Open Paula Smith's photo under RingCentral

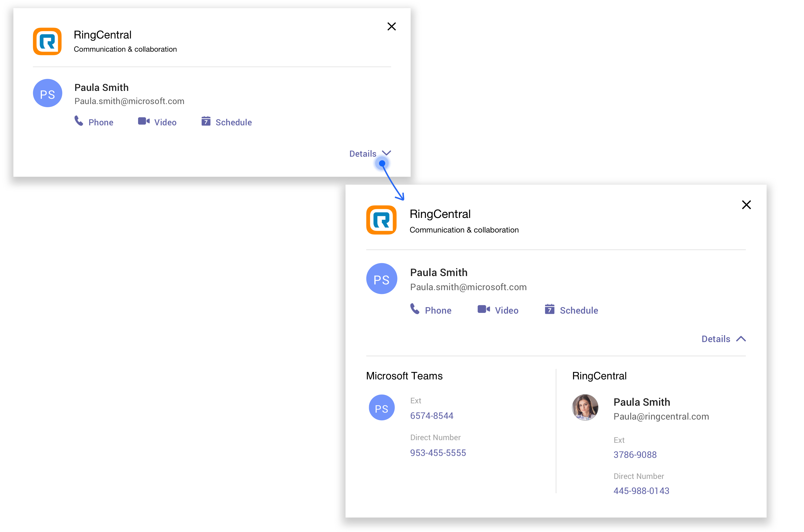tap(585, 407)
